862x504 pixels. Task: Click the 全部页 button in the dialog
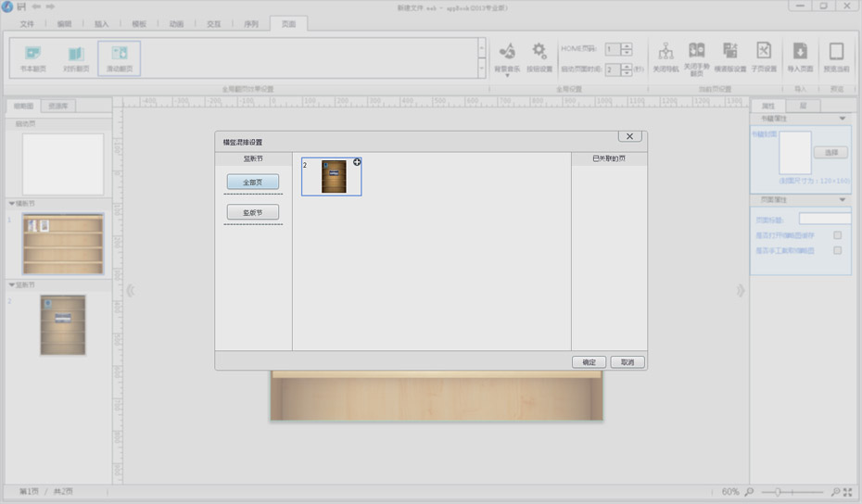[252, 183]
